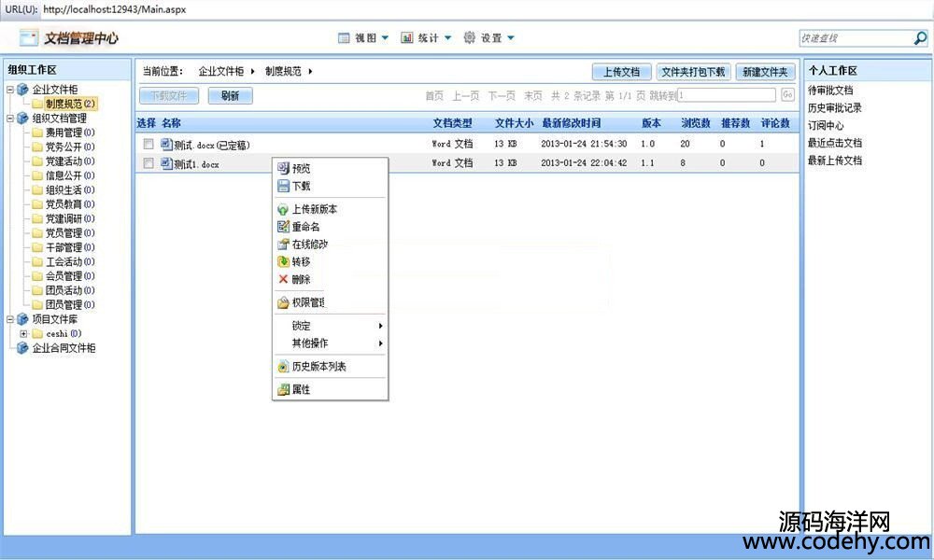The image size is (934, 560).
Task: Click the rename icon in context menu
Action: click(x=284, y=227)
